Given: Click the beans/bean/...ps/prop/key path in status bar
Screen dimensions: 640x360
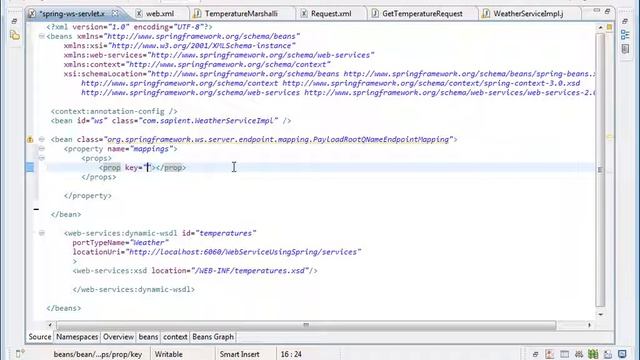Looking at the screenshot, I should 98,354.
